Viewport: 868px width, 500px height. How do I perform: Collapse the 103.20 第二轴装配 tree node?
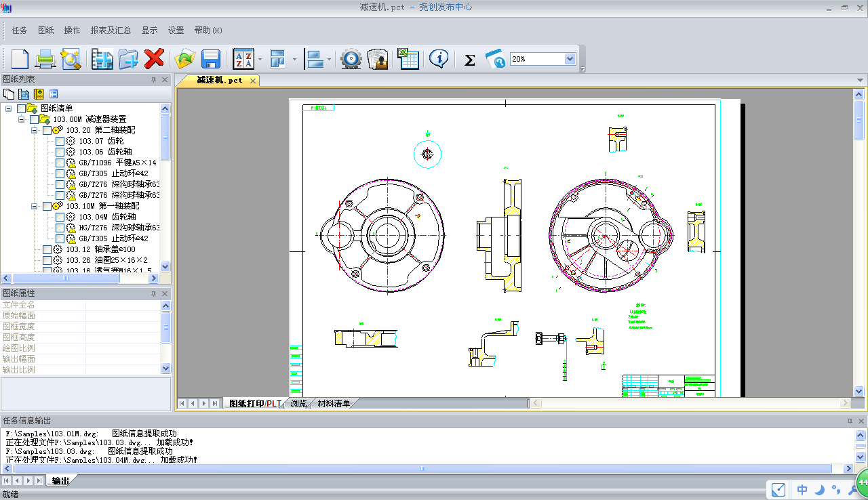click(x=35, y=130)
